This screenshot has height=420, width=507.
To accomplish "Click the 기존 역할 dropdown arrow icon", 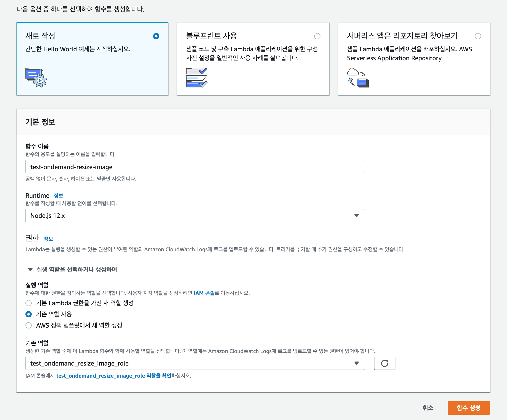I will pyautogui.click(x=356, y=363).
